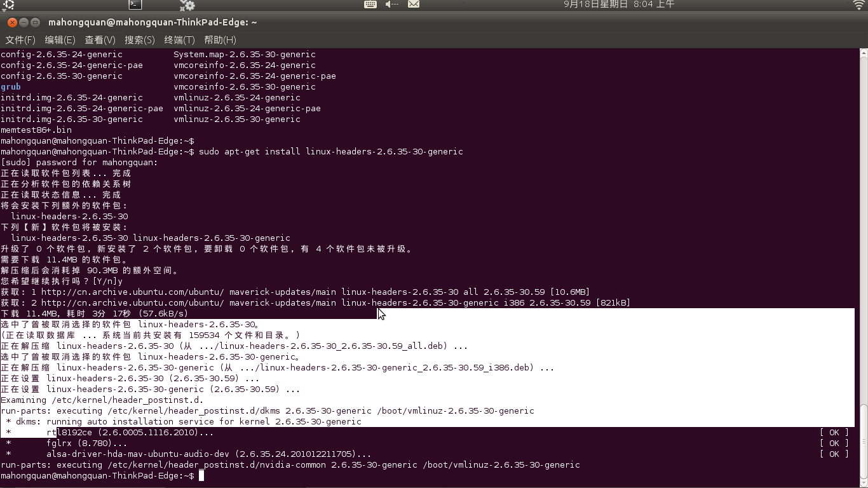
Task: Open the 查看(V) menu
Action: tap(100, 40)
